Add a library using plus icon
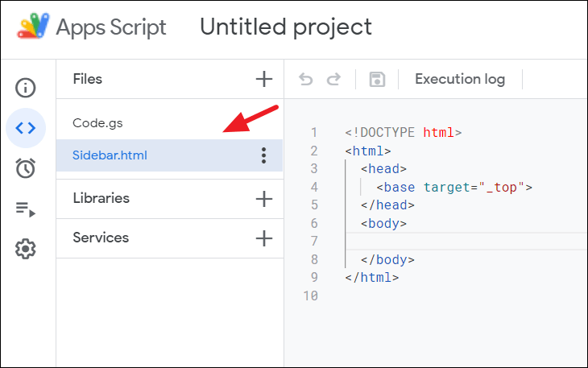 pos(263,198)
